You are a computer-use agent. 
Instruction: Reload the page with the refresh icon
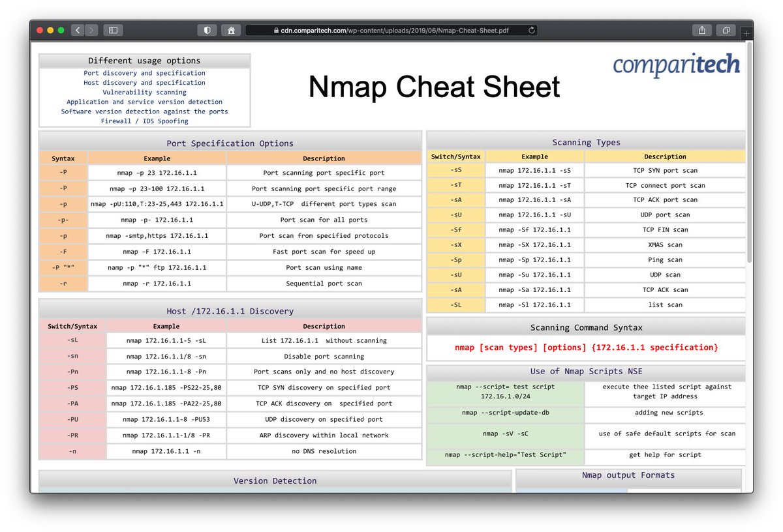(x=531, y=30)
